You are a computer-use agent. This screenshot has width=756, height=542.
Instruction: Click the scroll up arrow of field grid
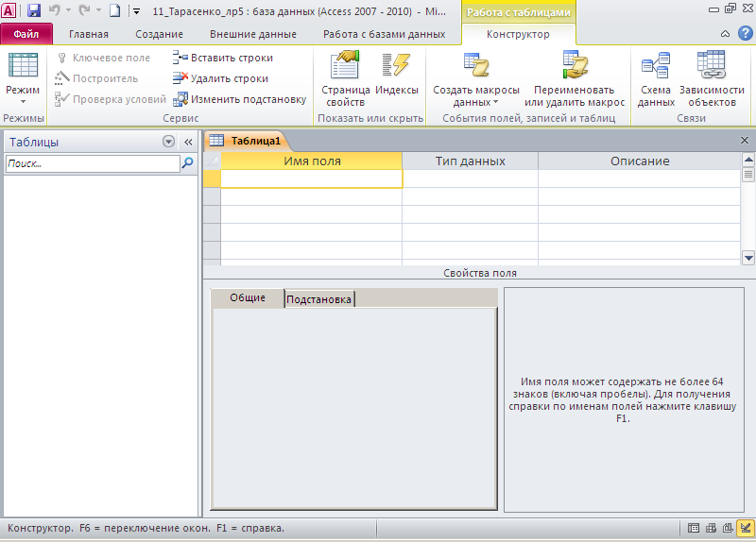coord(748,160)
